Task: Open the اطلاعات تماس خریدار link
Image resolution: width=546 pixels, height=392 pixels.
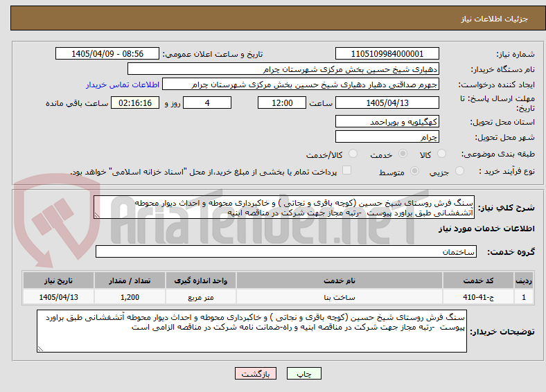Action: [123, 84]
